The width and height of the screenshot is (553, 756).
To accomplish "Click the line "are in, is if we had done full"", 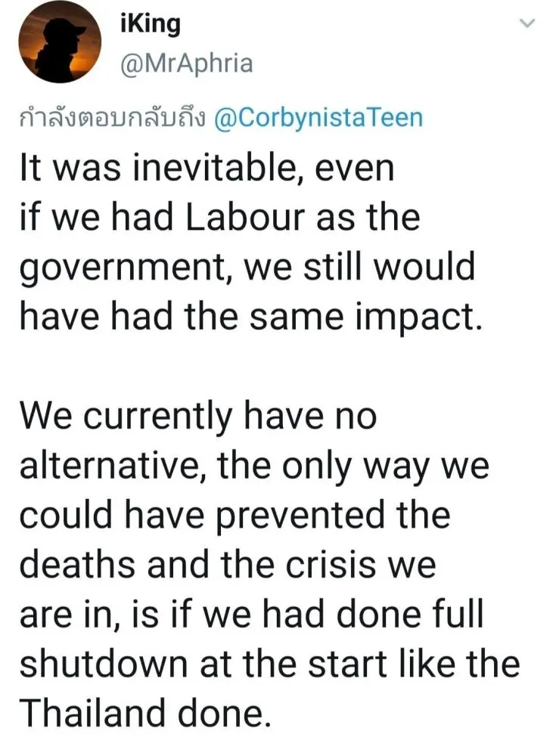I will [250, 614].
